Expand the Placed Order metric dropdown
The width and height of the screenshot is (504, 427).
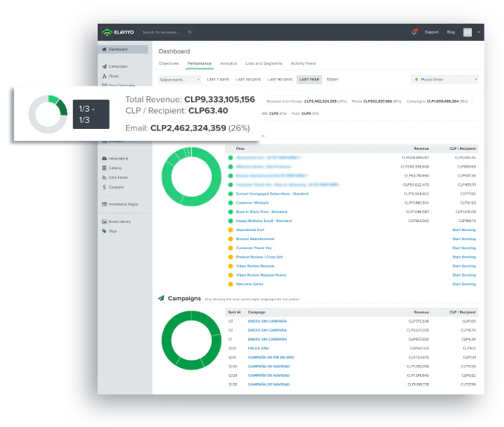[x=444, y=79]
